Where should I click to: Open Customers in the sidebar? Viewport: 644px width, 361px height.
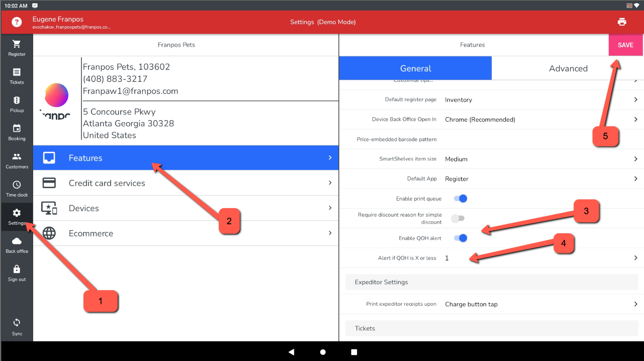click(17, 160)
